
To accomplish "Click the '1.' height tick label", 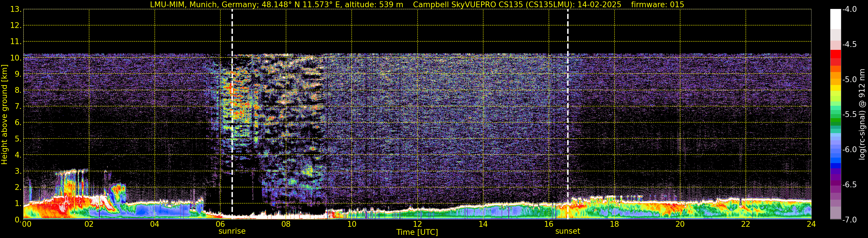I will 18,204.
